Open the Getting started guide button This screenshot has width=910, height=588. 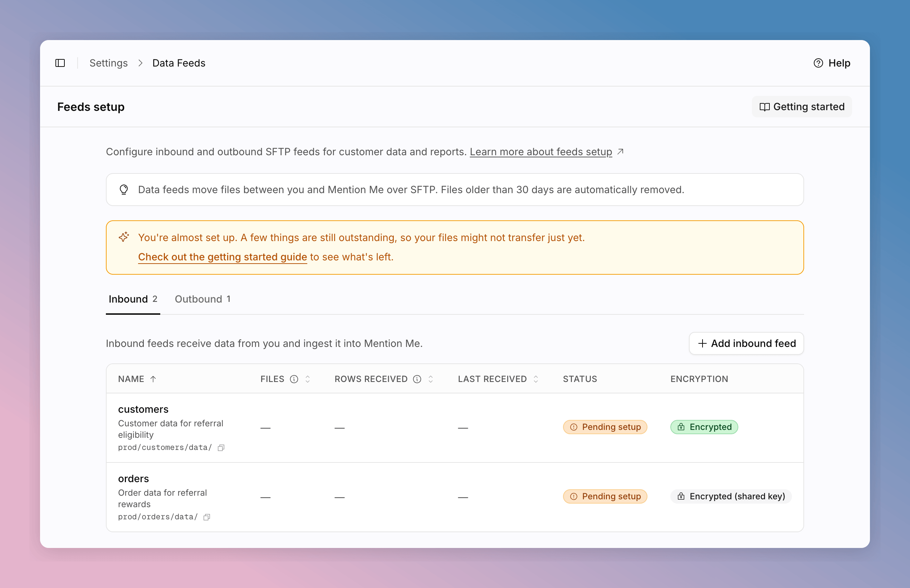click(802, 107)
